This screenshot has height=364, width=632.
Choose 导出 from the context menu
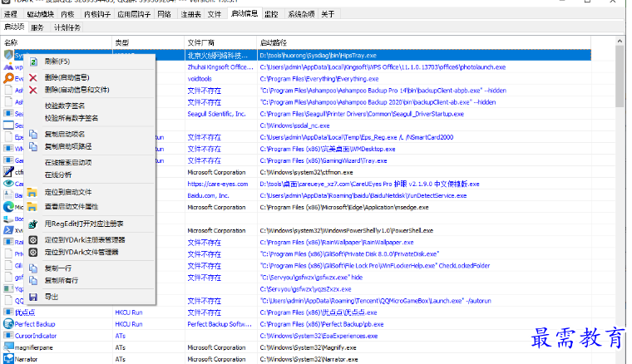[52, 298]
